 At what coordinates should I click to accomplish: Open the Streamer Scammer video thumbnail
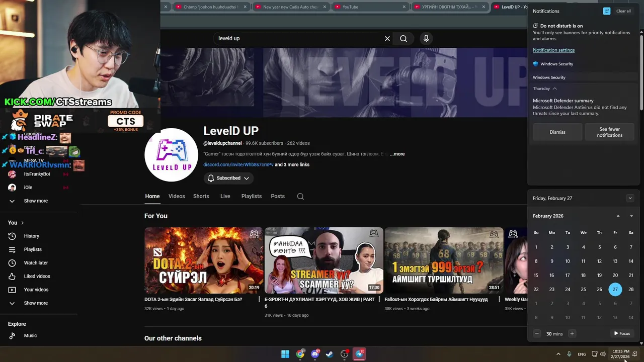pos(324,260)
